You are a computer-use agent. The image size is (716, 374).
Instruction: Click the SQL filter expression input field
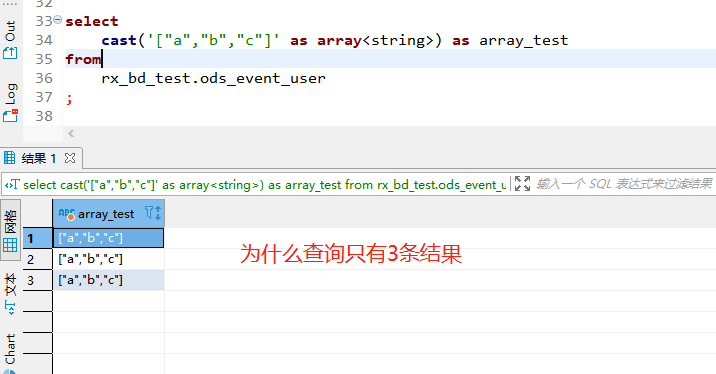(624, 184)
